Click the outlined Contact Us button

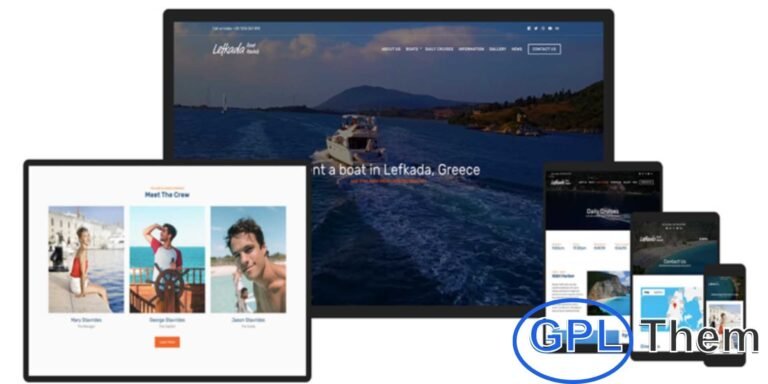[544, 49]
